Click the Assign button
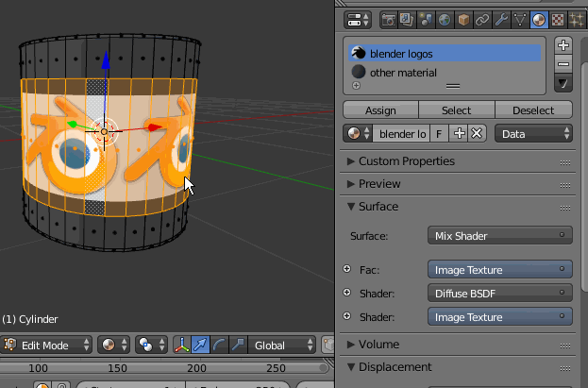The height and width of the screenshot is (388, 588). 380,110
